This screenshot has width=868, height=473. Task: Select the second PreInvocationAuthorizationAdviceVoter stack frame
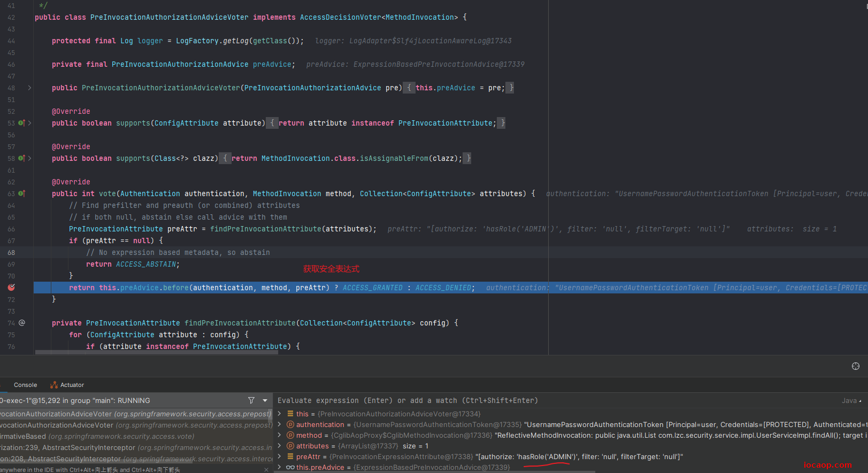click(136, 425)
